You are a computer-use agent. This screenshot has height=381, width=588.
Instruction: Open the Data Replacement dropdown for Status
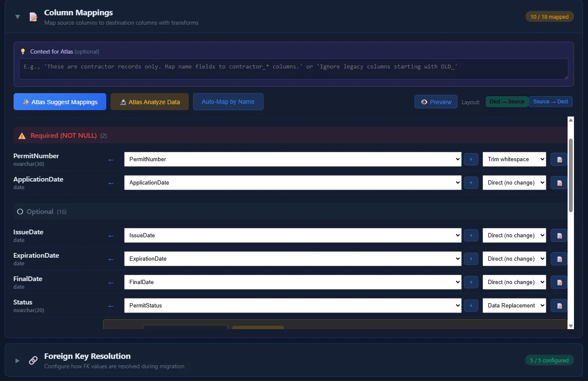[x=514, y=305]
